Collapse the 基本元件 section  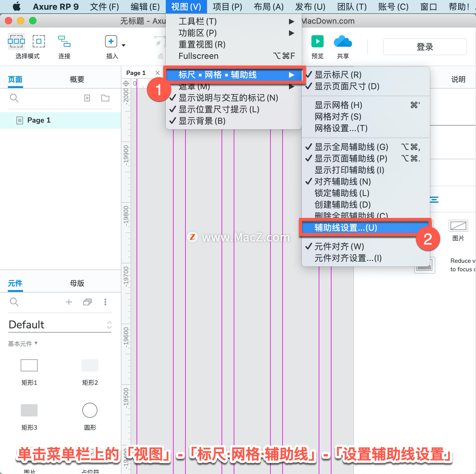click(23, 344)
